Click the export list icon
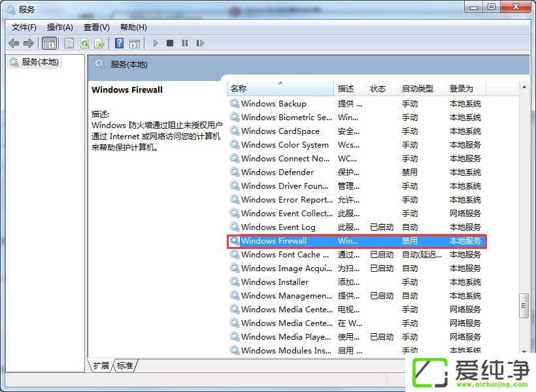Image resolution: width=536 pixels, height=392 pixels. click(x=99, y=43)
